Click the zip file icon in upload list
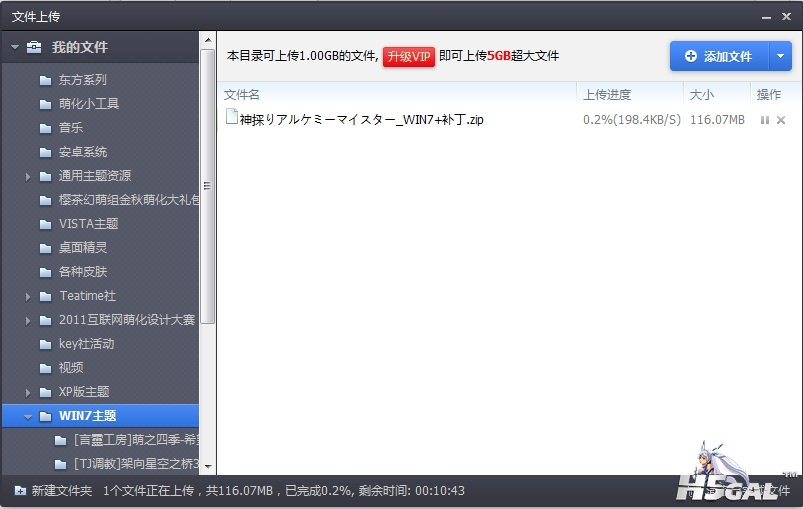803x509 pixels. pyautogui.click(x=232, y=119)
